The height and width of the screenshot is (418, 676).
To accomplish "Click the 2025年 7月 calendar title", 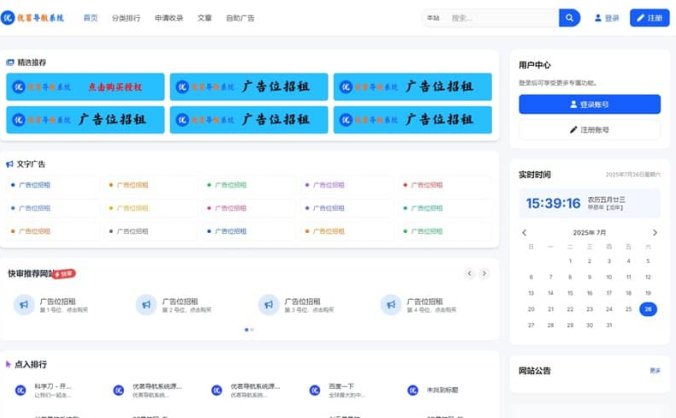I will tap(589, 233).
